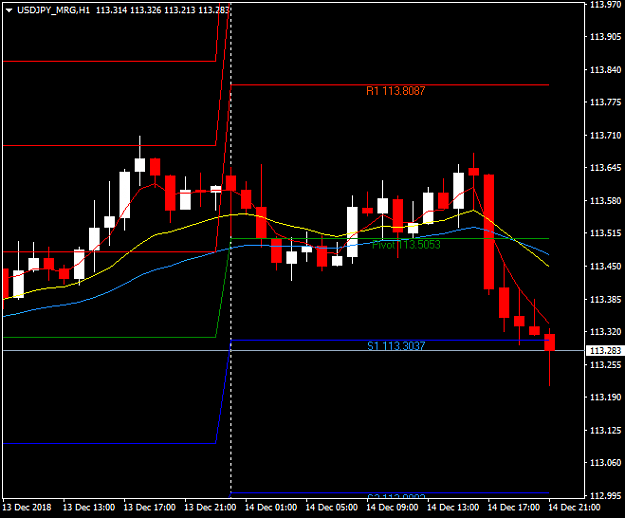This screenshot has height=518, width=625.
Task: Click the 13 Dec 17:00 time label
Action: [149, 508]
